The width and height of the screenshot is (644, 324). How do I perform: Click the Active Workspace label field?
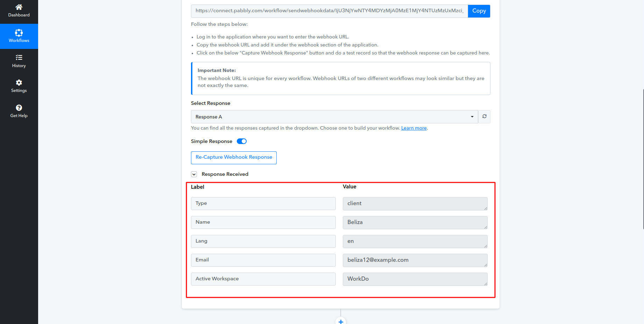click(263, 279)
